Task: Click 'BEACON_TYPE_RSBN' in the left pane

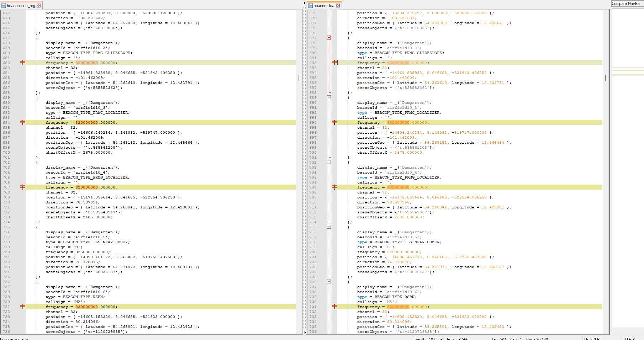Action: [x=83, y=297]
